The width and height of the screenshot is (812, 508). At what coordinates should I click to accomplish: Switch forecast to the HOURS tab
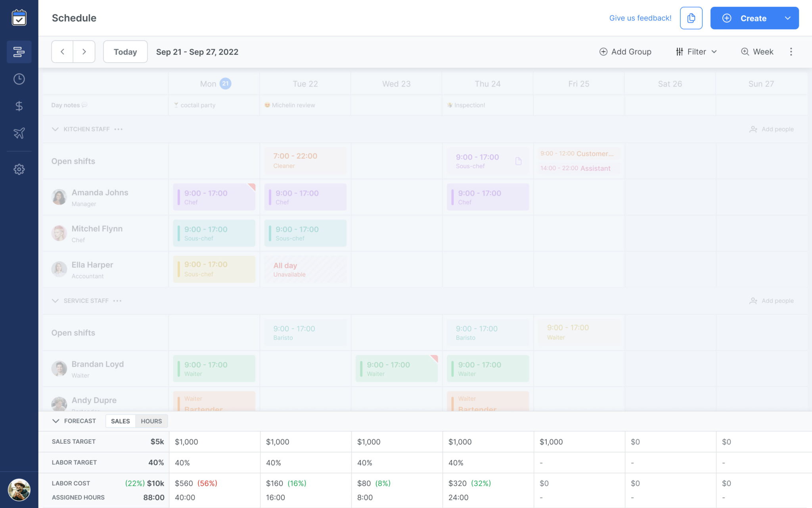click(151, 421)
